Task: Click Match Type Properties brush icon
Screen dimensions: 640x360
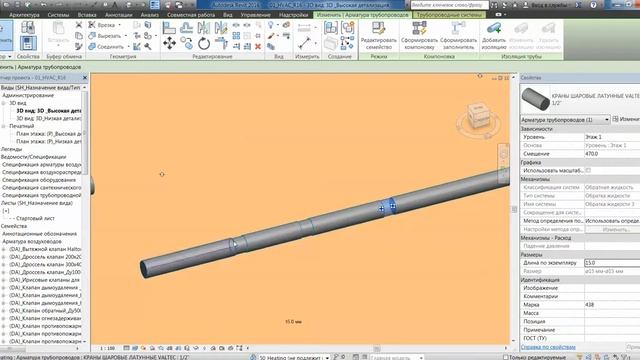Action: pyautogui.click(x=79, y=47)
